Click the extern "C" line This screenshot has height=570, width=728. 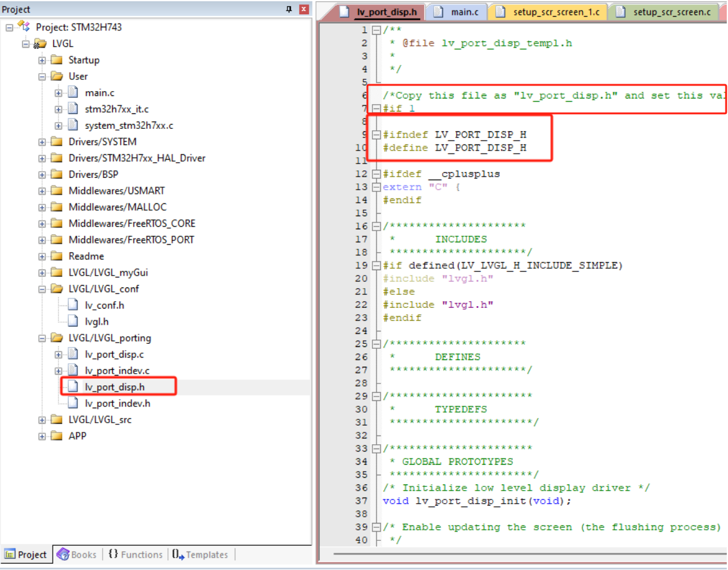pos(421,187)
